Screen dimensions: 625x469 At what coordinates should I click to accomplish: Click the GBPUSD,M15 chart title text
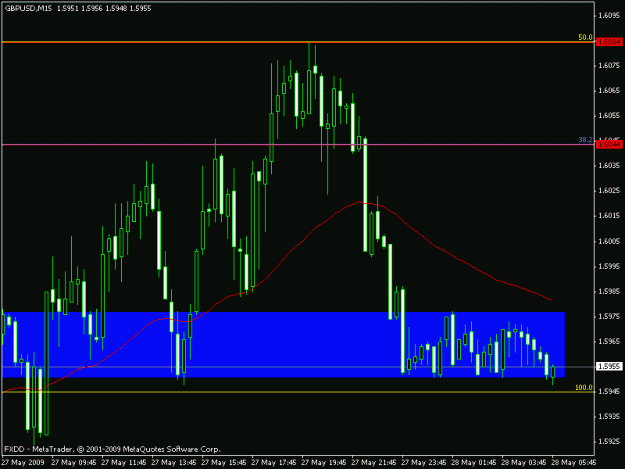[28, 8]
